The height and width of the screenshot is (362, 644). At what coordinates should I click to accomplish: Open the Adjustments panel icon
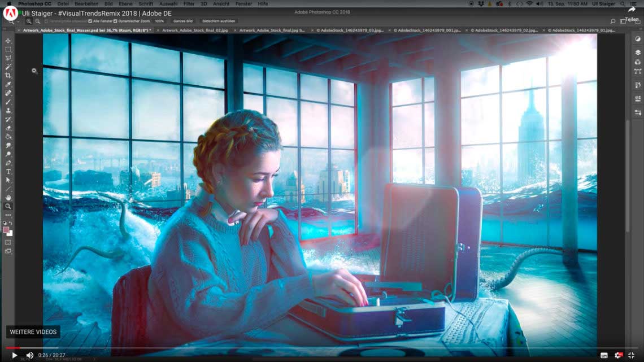[638, 39]
